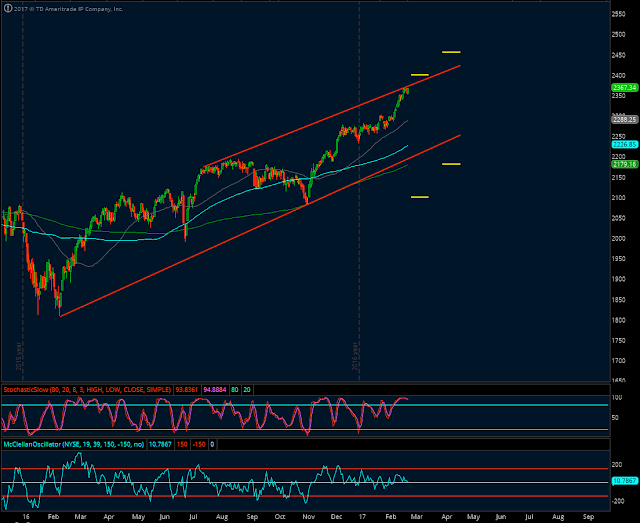Screen dimensions: 640x523
Task: Select the 2367.34 last price bubble
Action: (x=624, y=87)
